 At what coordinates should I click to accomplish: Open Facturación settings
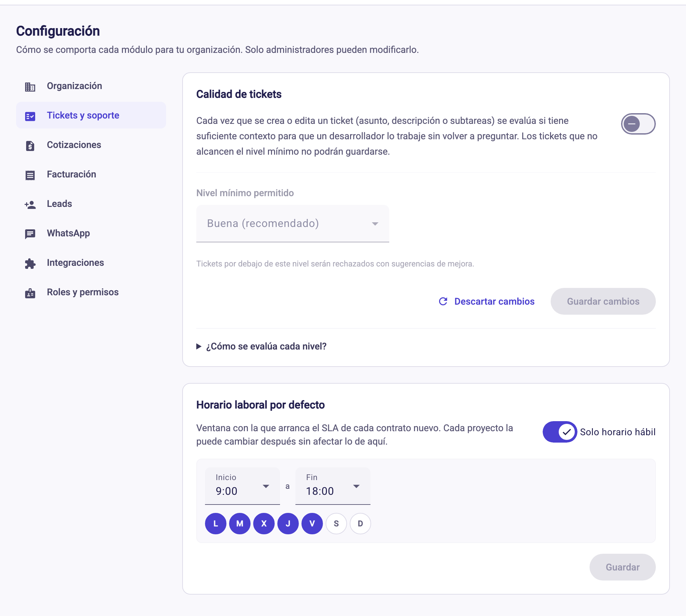91,174
